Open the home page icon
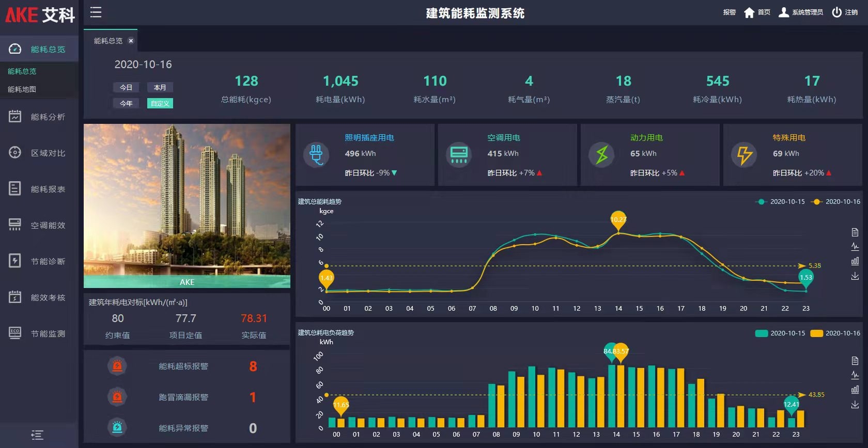The width and height of the screenshot is (868, 448). click(749, 12)
